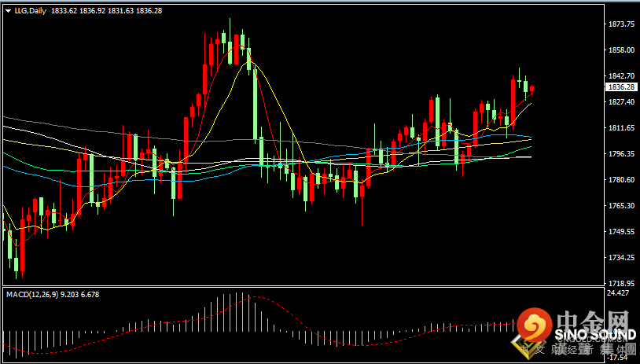Select the latest small red candle
Viewport: 640px width, 364px height.
click(x=531, y=90)
